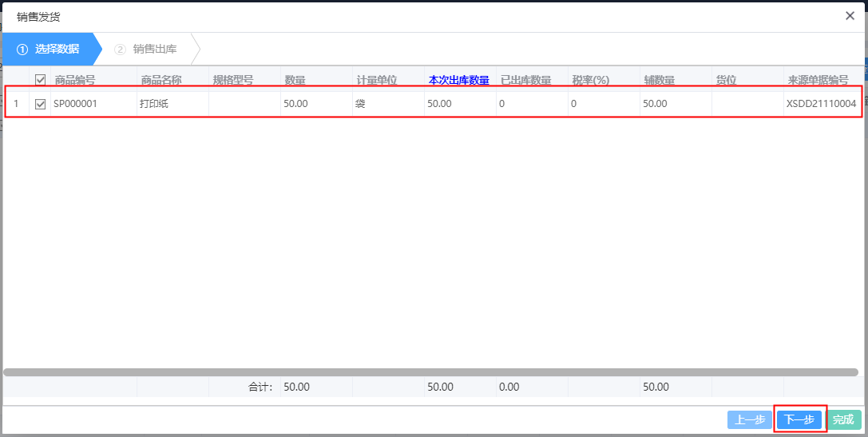Select the 打印纸 product name cell
This screenshot has width=868, height=437.
[172, 104]
